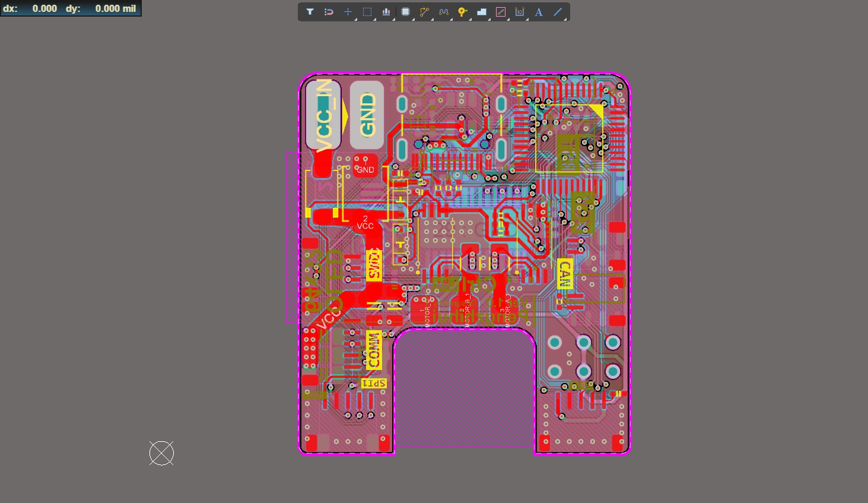The image size is (868, 503).
Task: Click the board origin marker circle
Action: click(161, 453)
